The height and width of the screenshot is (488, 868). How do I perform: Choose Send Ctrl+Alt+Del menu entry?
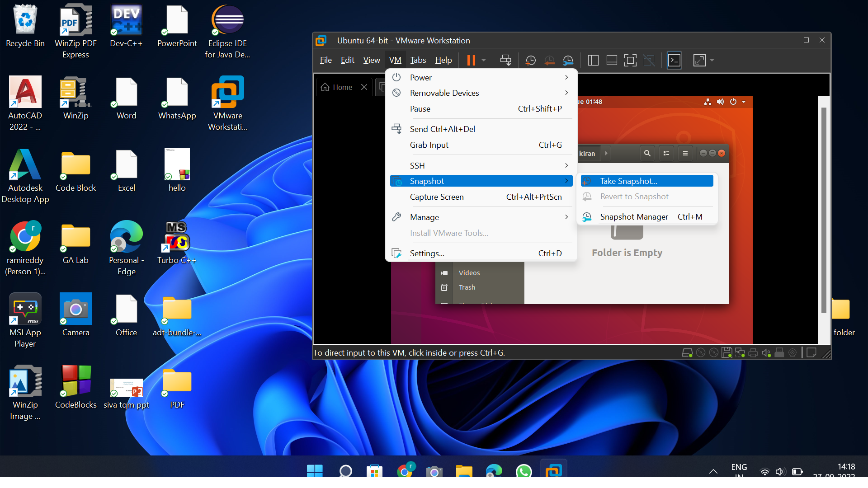click(481, 129)
